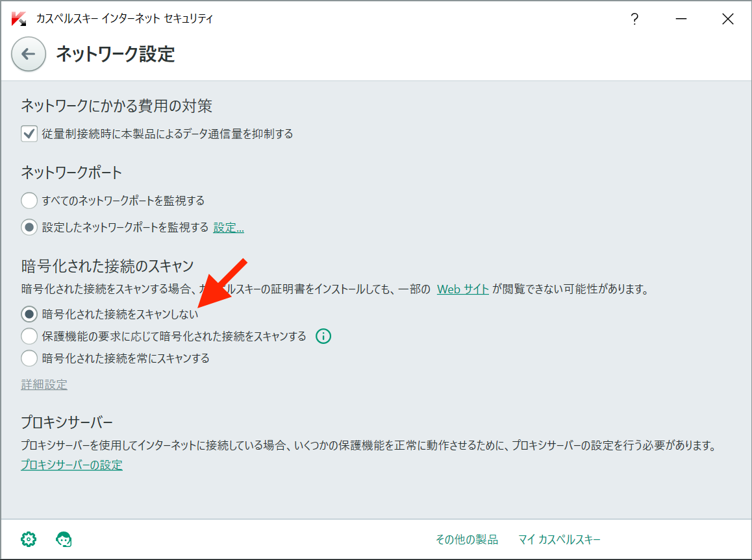Screen dimensions: 752x560
Task: Select 保護機能の要求に応じて scan radio option
Action: point(29,336)
